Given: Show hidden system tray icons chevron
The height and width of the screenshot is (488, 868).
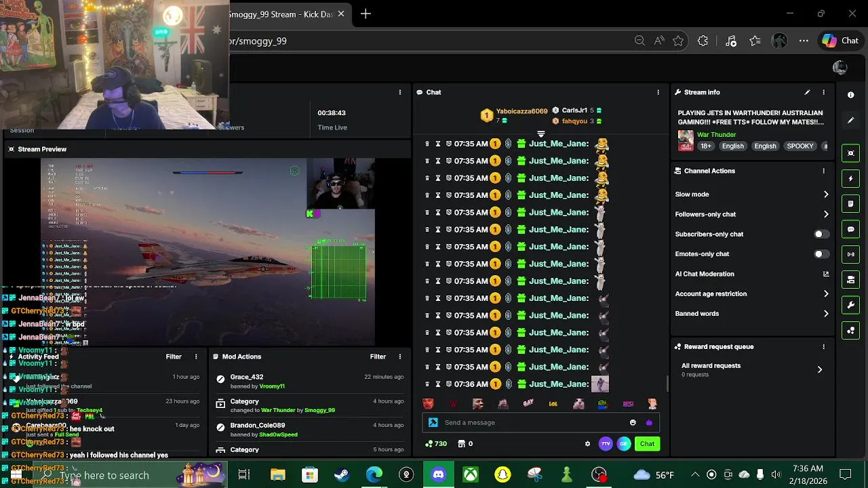Looking at the screenshot, I should (x=695, y=474).
